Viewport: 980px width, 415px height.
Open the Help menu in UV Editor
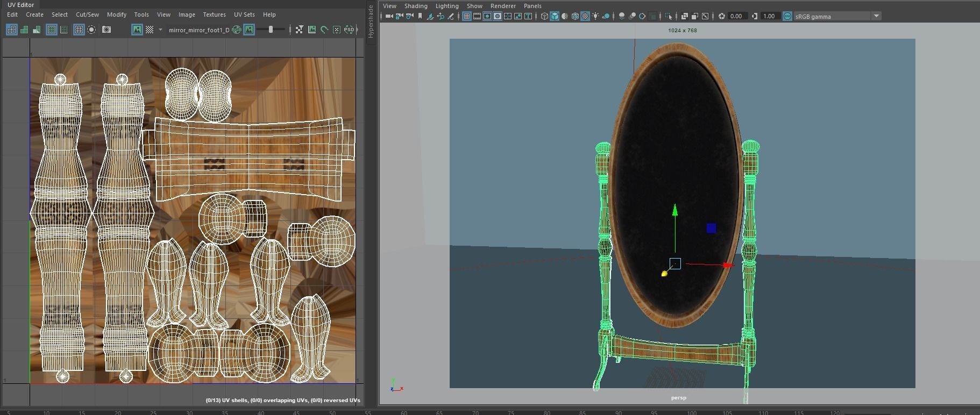(x=269, y=15)
